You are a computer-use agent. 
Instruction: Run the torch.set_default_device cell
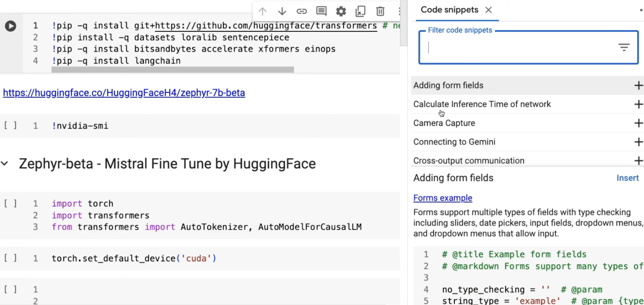tap(10, 258)
